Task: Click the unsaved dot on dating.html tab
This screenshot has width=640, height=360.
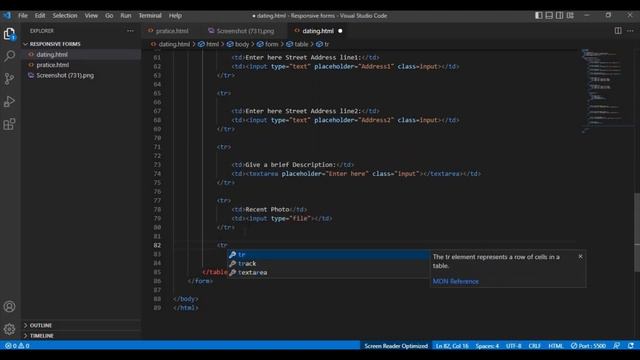Action: click(x=340, y=31)
